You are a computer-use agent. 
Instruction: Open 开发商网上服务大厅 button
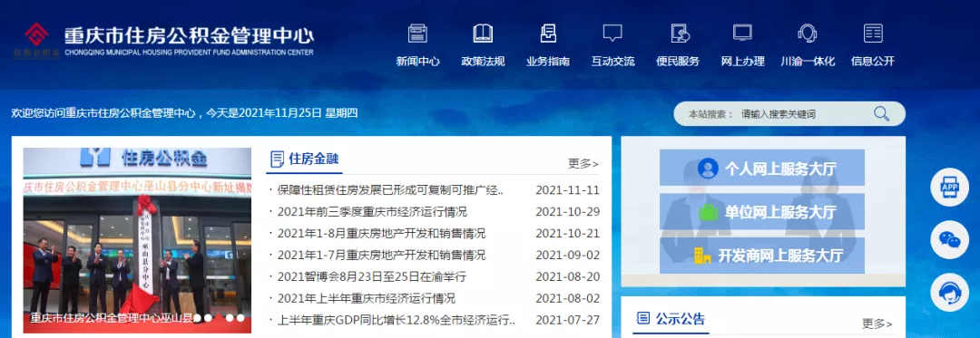pos(762,255)
